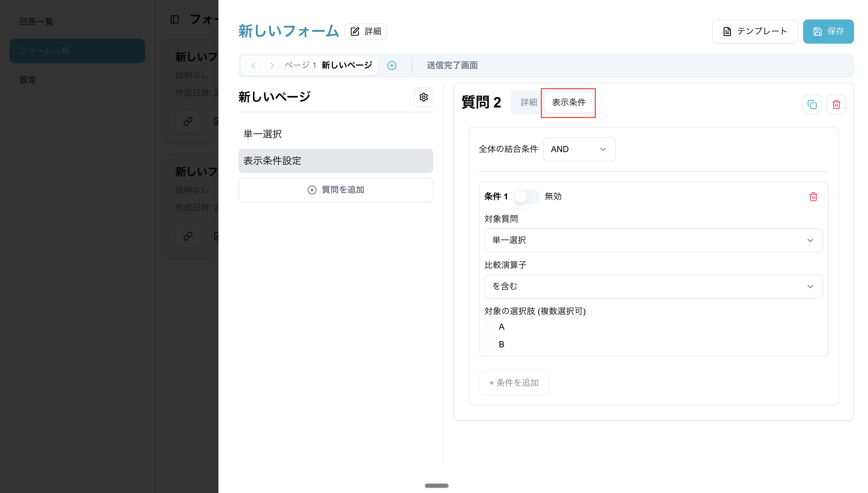
Task: Check option A checkbox
Action: coord(489,327)
